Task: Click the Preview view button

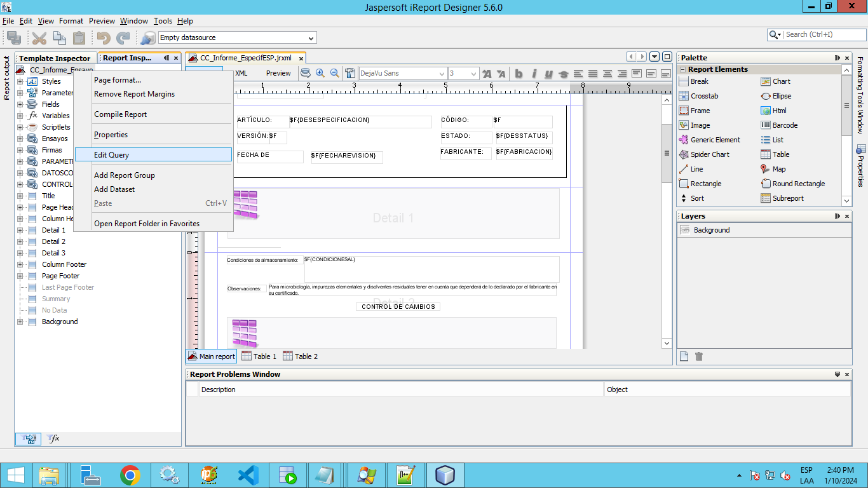Action: click(x=278, y=73)
